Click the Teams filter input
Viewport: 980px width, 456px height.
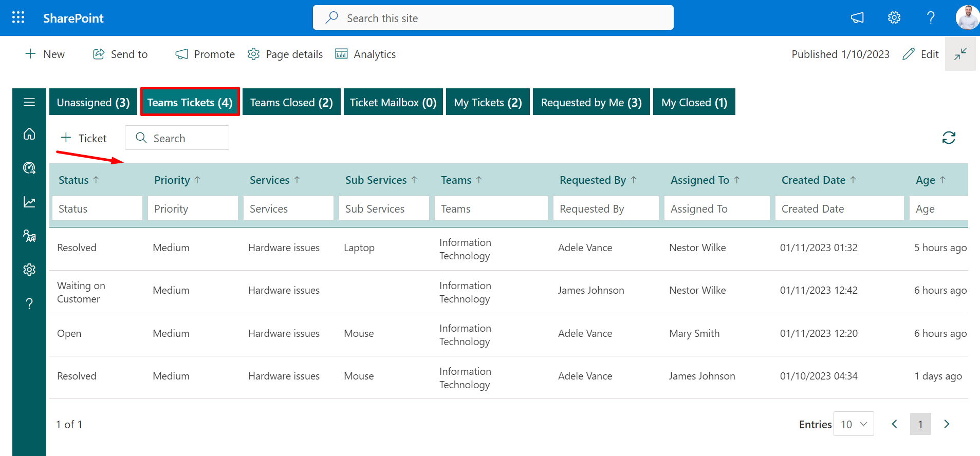[x=491, y=208]
